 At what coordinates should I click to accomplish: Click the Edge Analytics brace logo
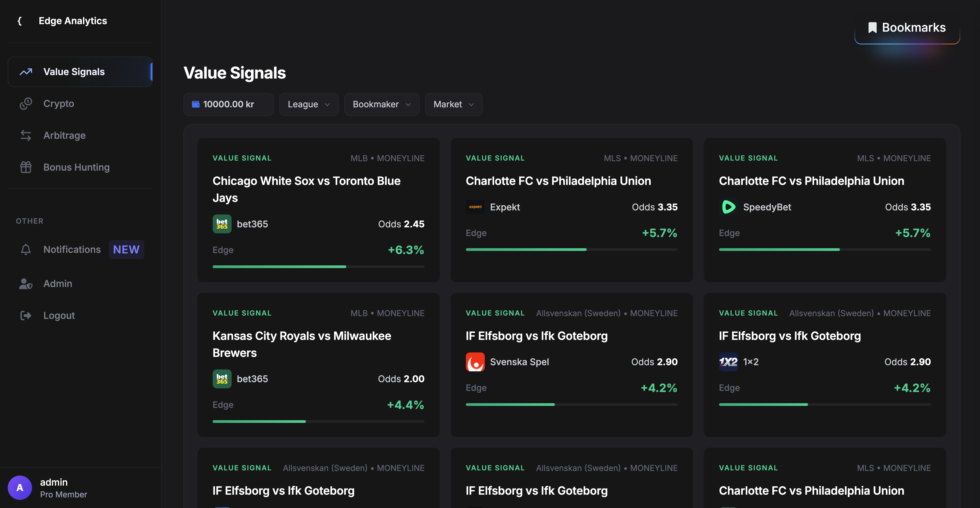[x=20, y=21]
